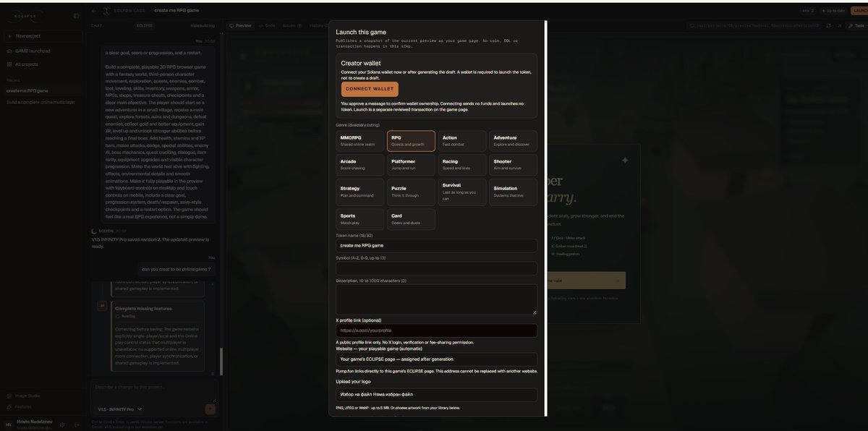Open the V1.5 INFINITY Pro model dropdown
Screen dimensions: 868x431
120,409
